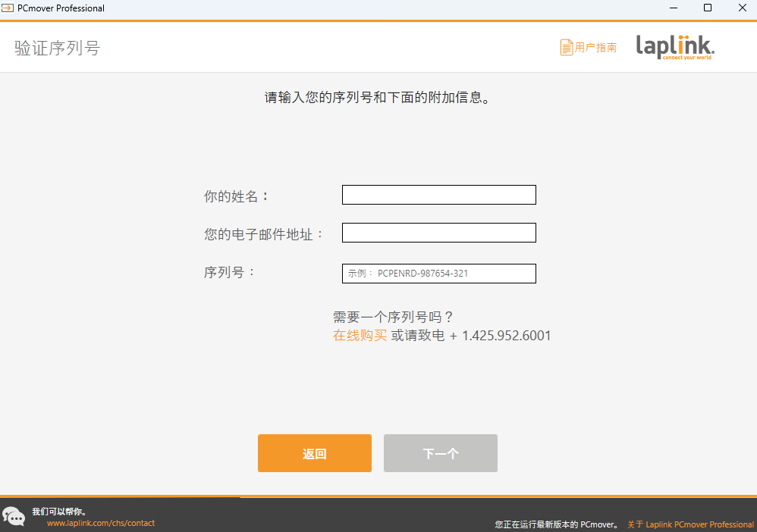Click the 我们可以帮你 text

(x=59, y=512)
